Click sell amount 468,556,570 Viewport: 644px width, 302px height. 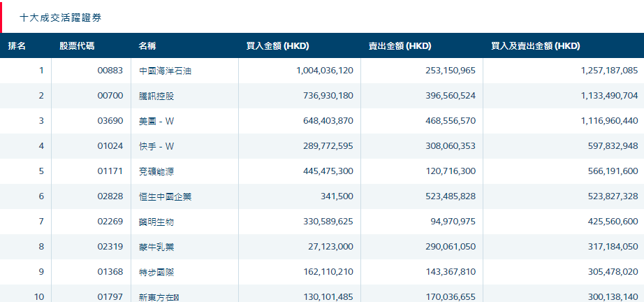[451, 121]
